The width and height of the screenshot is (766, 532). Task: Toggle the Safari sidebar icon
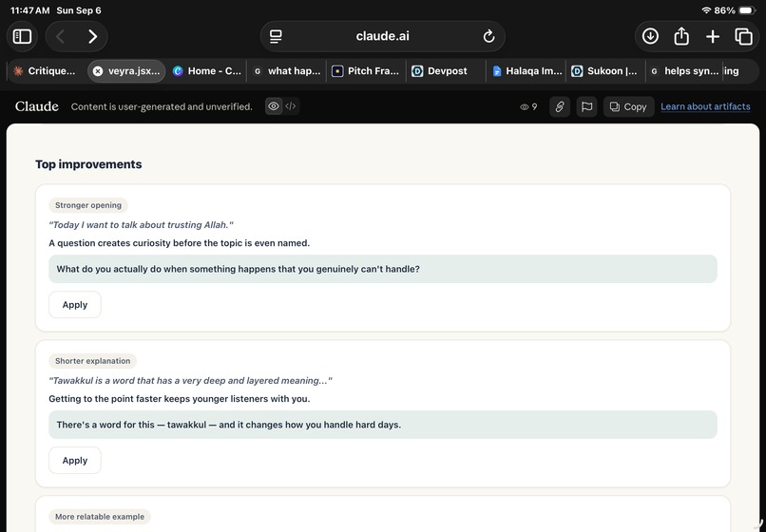click(22, 37)
